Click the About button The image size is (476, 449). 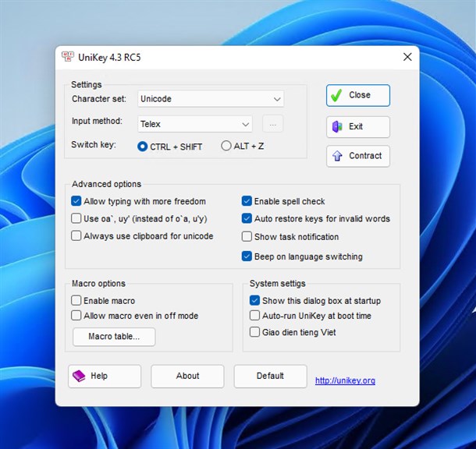tap(187, 376)
